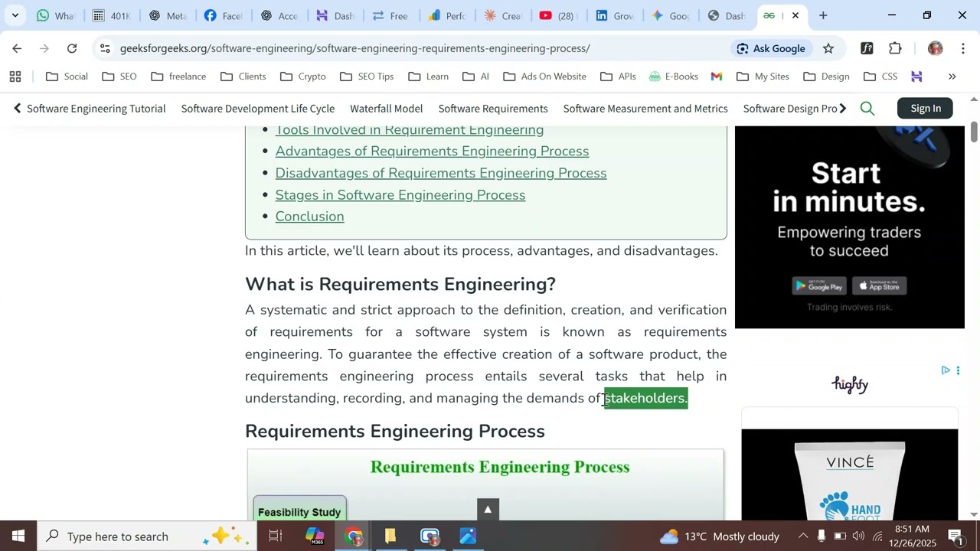Click Download on the App Store badge

coord(880,286)
